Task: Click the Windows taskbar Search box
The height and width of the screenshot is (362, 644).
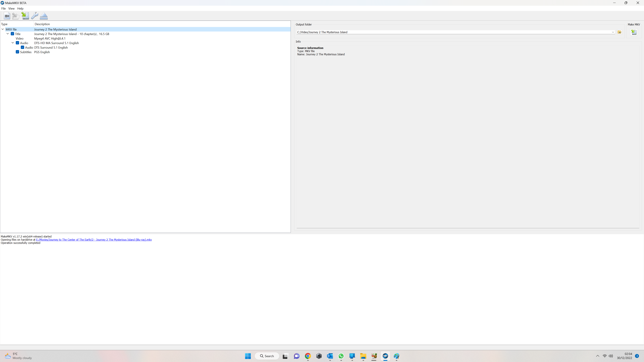Action: [x=267, y=356]
